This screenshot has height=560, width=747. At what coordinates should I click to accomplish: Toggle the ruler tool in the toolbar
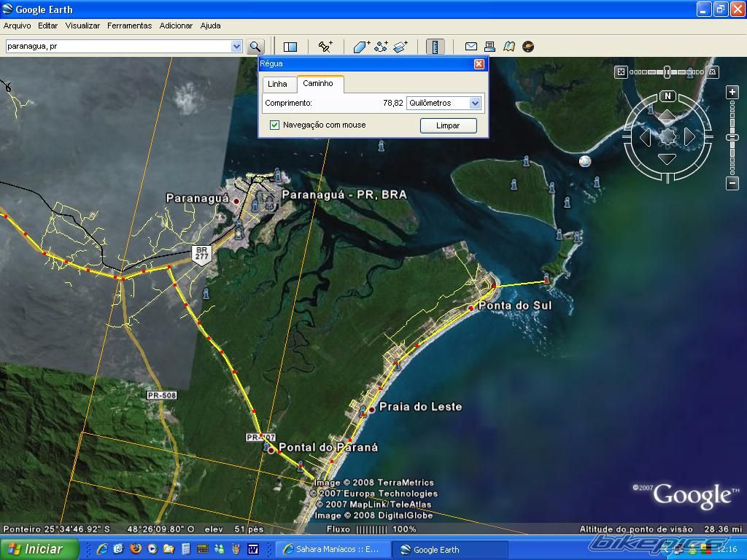point(435,47)
